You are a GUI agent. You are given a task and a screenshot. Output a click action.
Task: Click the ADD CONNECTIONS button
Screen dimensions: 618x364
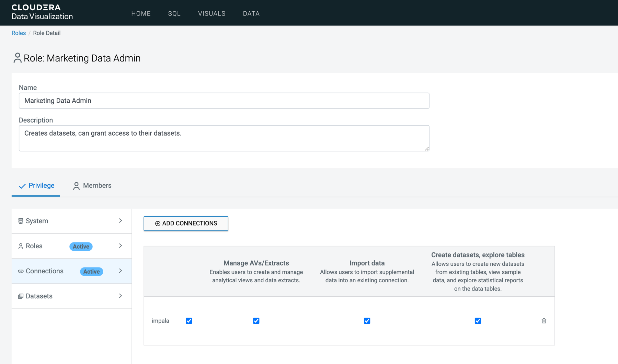pos(186,223)
